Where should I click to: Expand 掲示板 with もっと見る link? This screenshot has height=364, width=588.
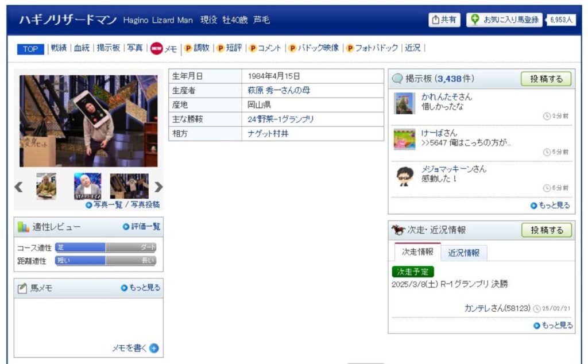(551, 205)
